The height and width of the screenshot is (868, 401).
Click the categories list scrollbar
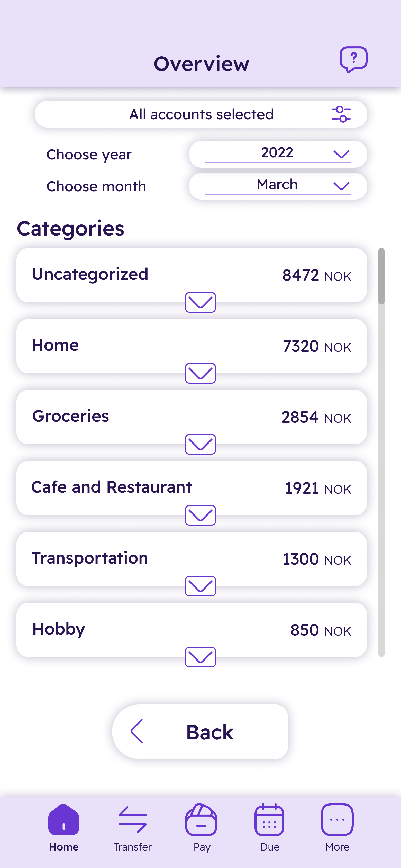381,452
